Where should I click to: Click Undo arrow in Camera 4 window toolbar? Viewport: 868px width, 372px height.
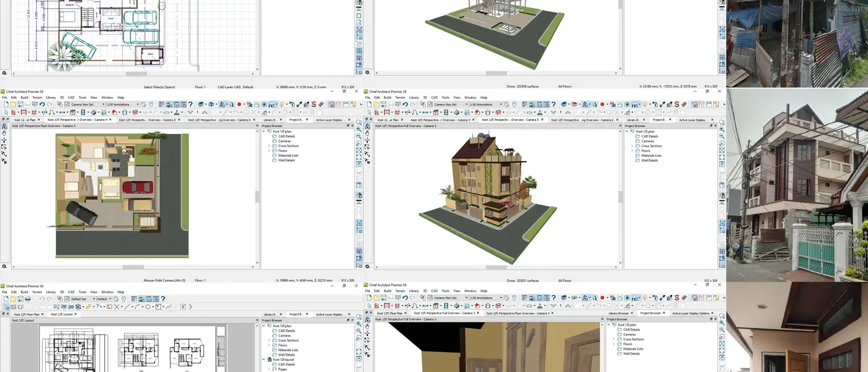click(42, 104)
